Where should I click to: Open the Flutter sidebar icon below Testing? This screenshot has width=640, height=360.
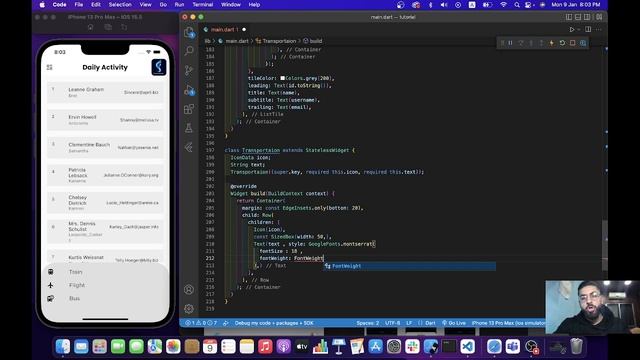[189, 147]
